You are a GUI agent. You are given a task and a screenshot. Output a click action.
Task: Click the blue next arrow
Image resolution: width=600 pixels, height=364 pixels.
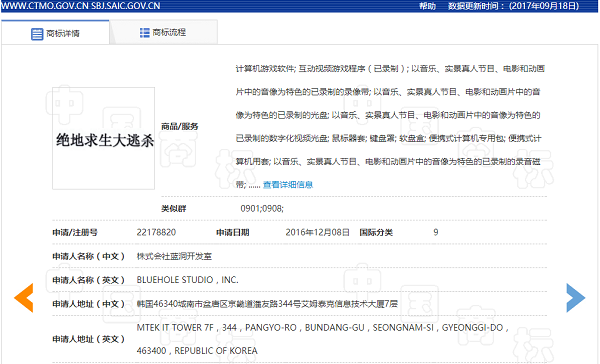(576, 298)
